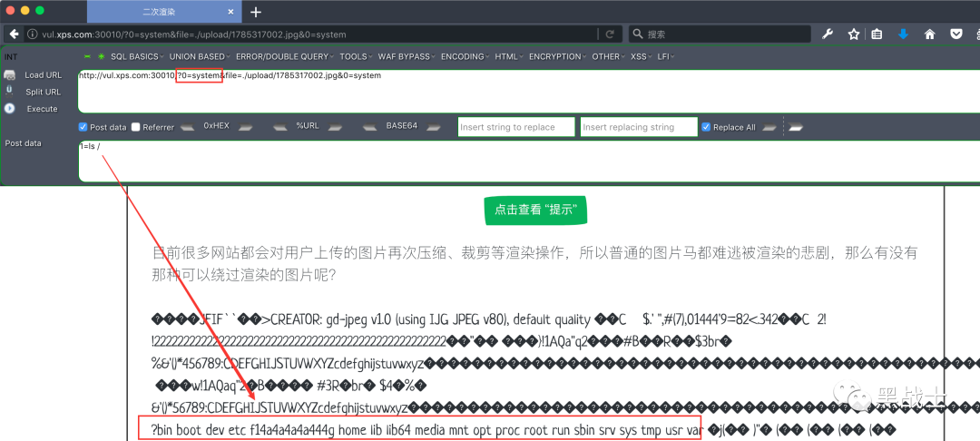Open the wrench developer tools icon
980x441 pixels.
click(x=827, y=34)
